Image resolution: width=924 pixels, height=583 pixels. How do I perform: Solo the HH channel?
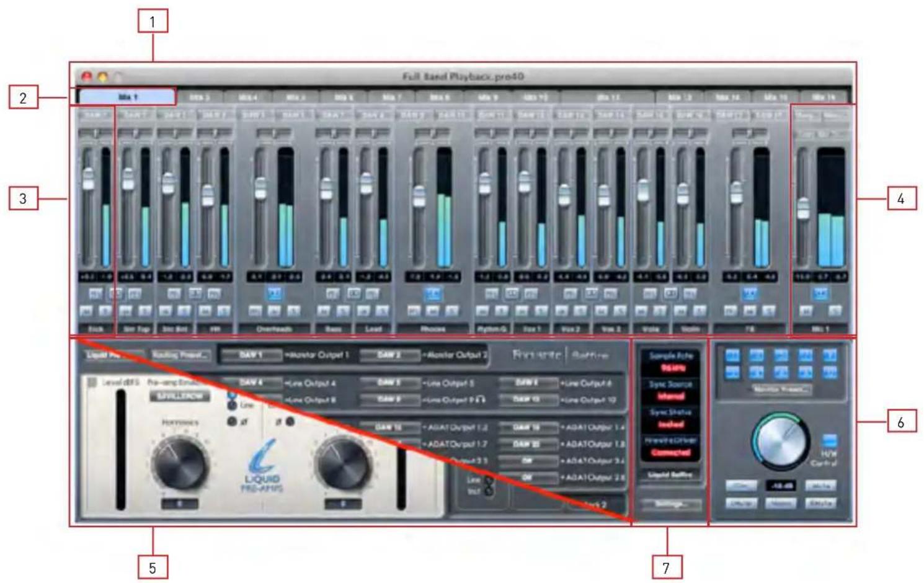[224, 311]
